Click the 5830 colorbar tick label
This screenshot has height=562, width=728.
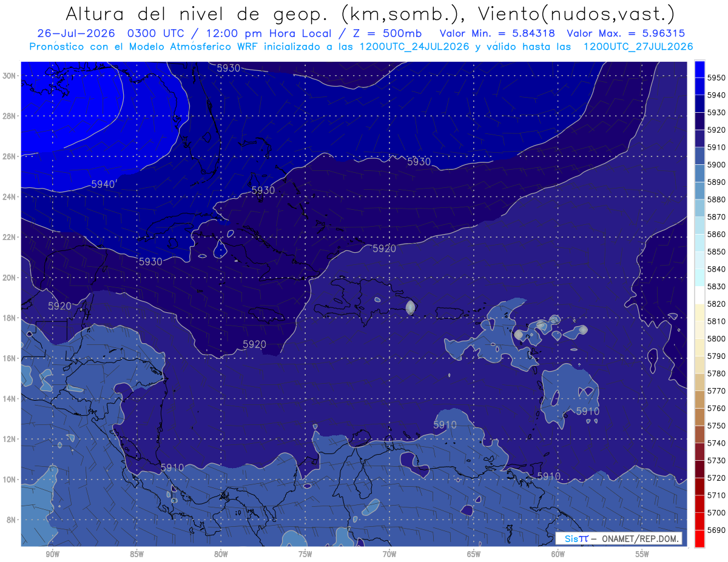click(x=716, y=286)
